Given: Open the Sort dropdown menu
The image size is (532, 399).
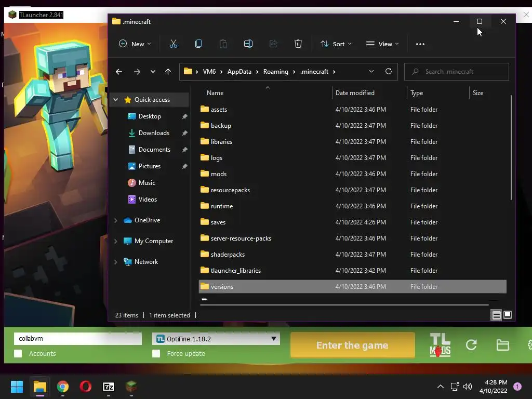Looking at the screenshot, I should [336, 44].
